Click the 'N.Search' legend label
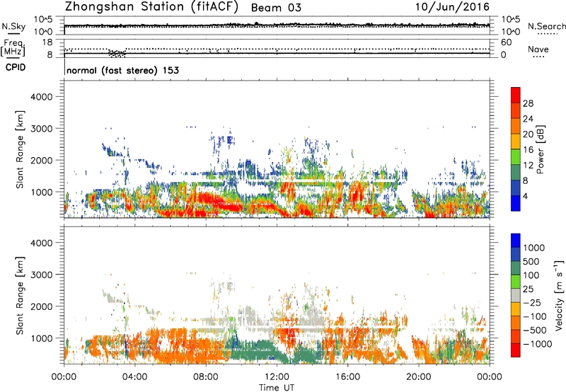 click(x=546, y=26)
